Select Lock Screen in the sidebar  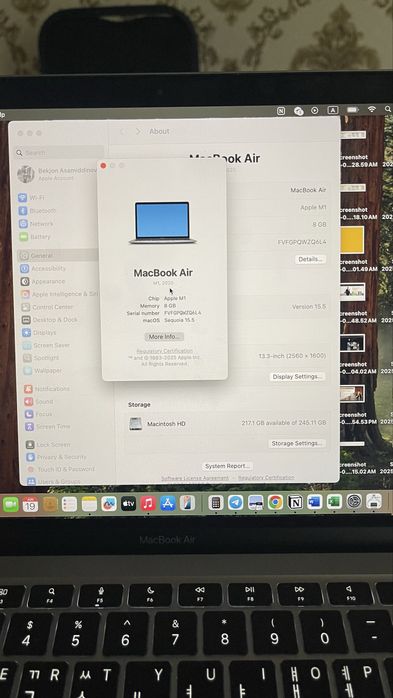coord(48,445)
